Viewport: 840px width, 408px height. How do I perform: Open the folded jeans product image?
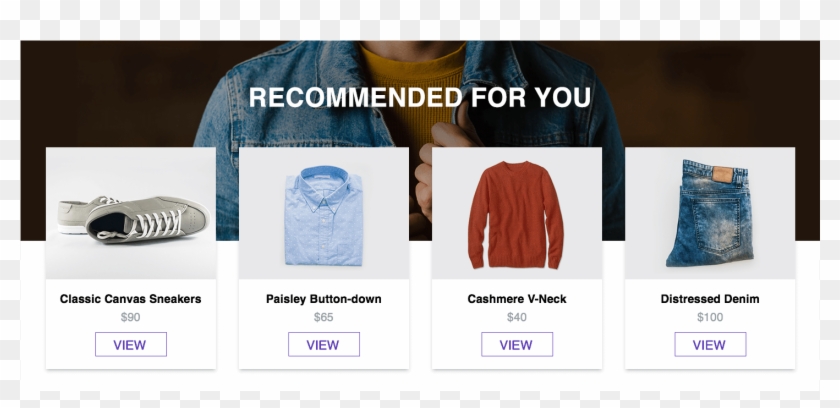point(710,213)
